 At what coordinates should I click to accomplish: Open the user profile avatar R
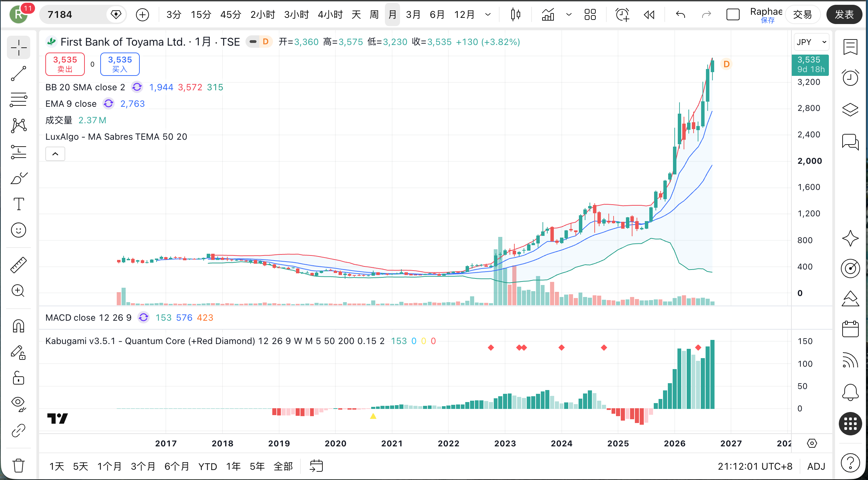pyautogui.click(x=19, y=15)
